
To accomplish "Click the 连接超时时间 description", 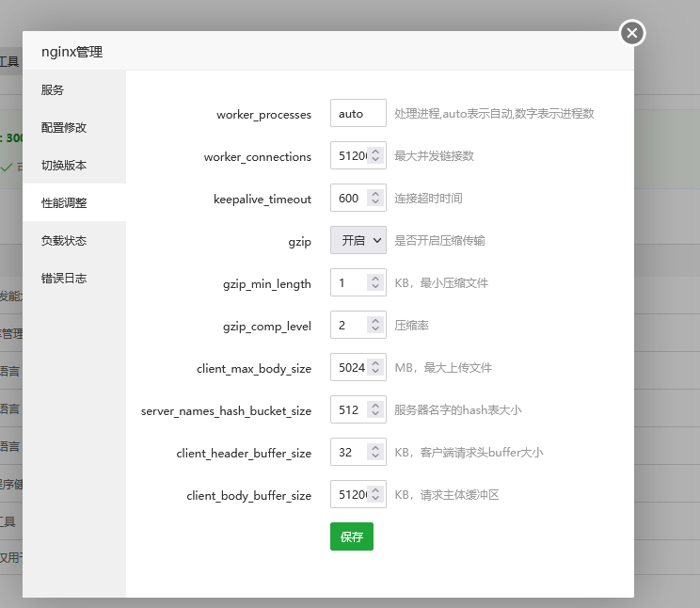I will pyautogui.click(x=428, y=199).
